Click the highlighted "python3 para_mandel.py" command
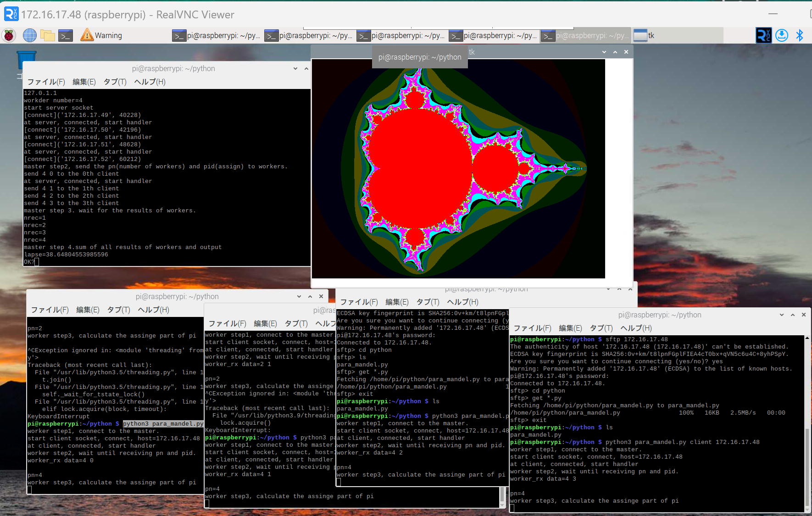The image size is (812, 516). pos(163,424)
